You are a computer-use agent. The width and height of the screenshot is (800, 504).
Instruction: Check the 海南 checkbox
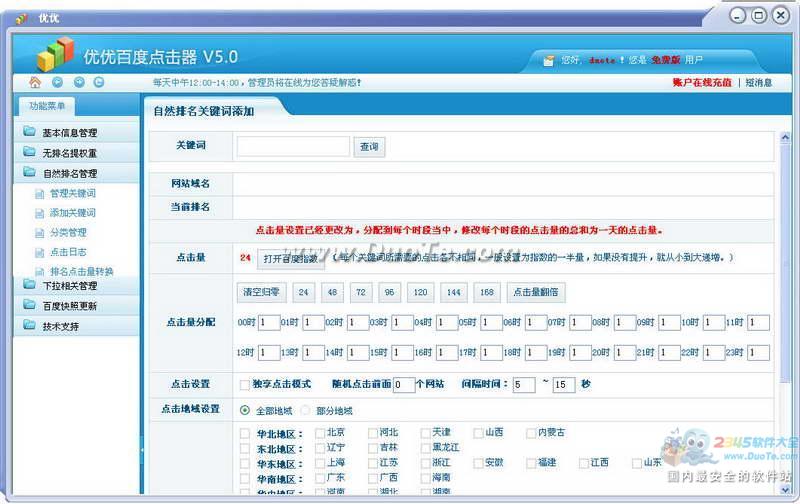(426, 478)
